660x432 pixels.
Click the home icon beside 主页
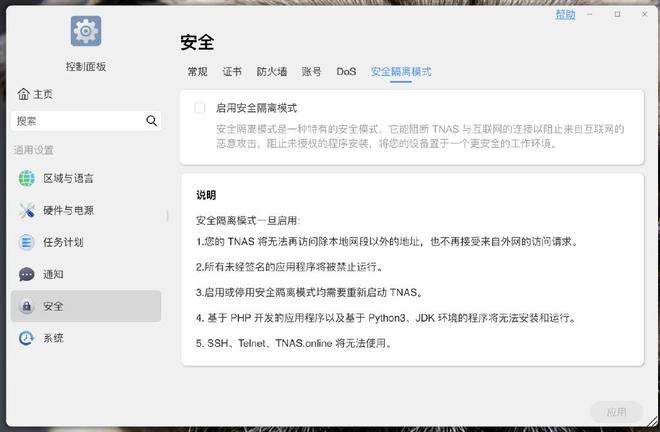tap(24, 94)
